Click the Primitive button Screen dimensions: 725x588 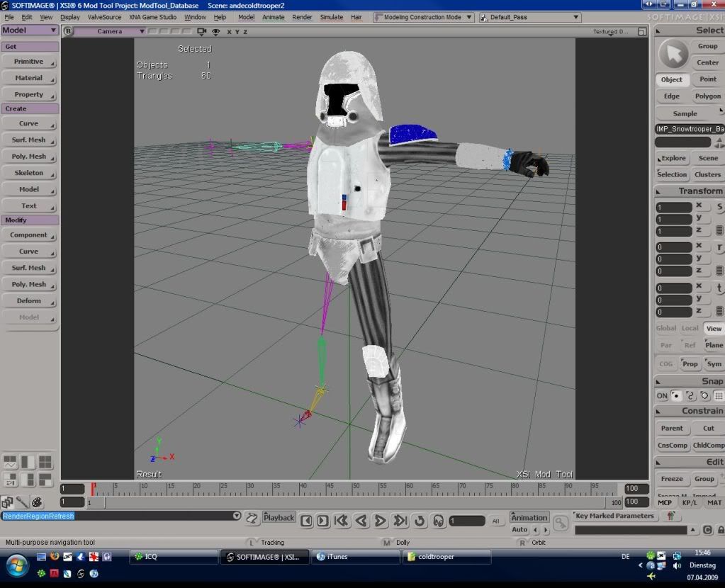(29, 62)
